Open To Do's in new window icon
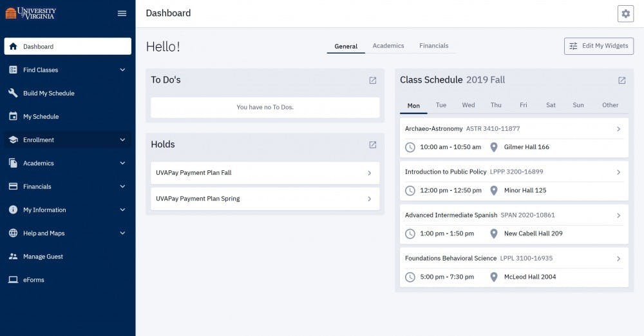 [x=373, y=81]
